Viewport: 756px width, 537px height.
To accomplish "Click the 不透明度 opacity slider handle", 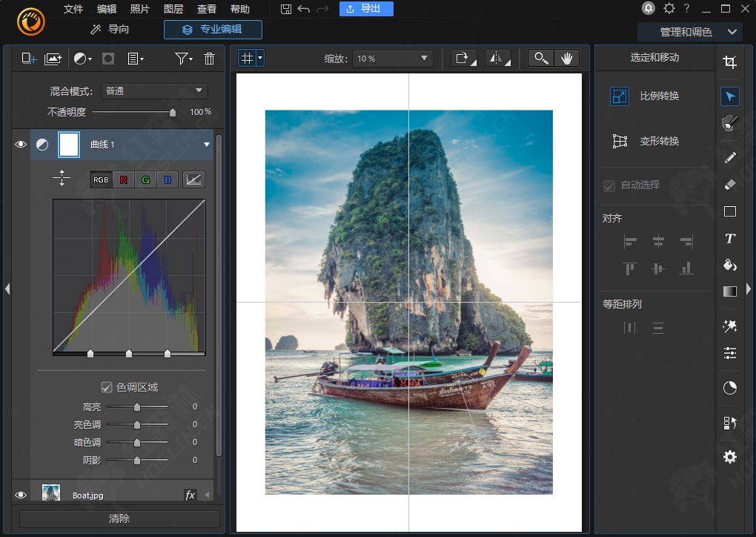I will tap(173, 113).
